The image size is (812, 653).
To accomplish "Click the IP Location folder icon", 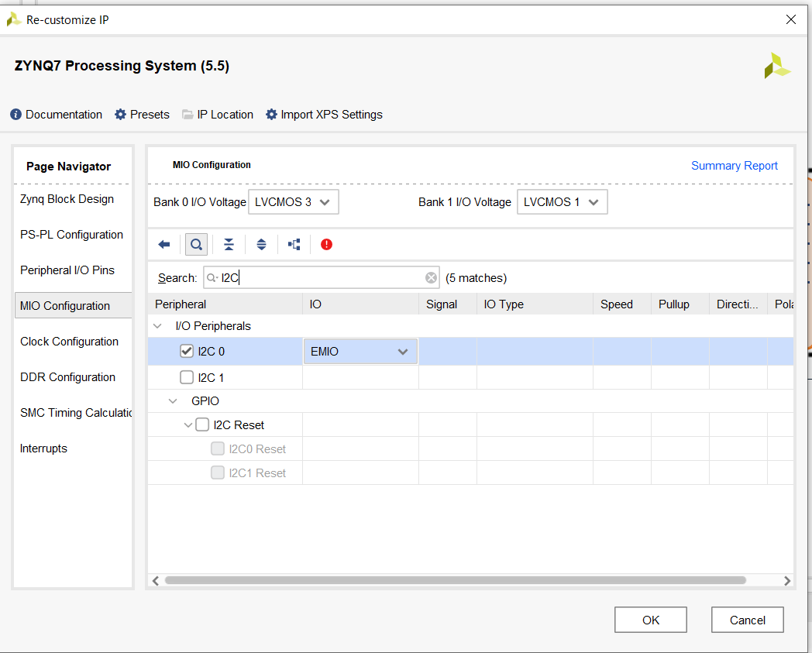I will pos(188,115).
